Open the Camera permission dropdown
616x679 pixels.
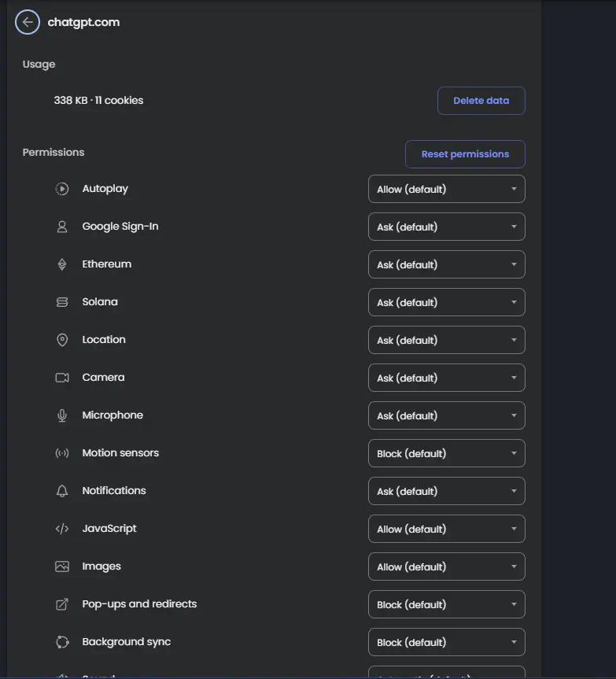point(446,378)
